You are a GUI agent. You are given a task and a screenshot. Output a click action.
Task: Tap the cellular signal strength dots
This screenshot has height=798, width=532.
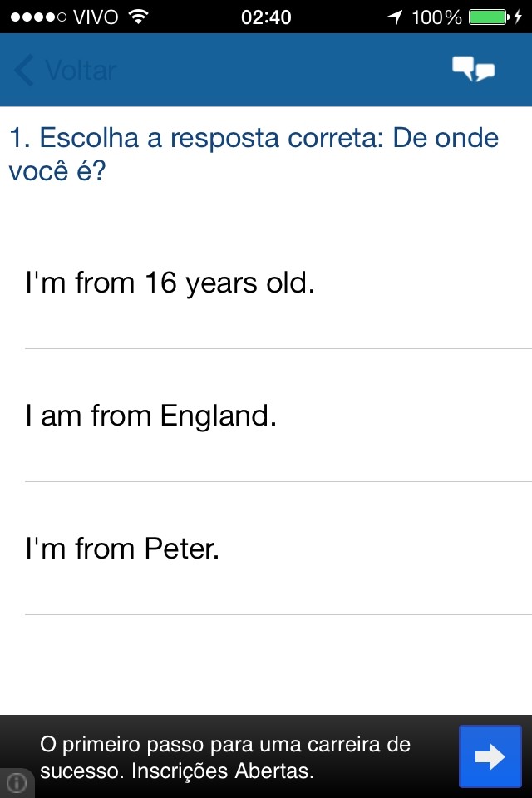pyautogui.click(x=37, y=17)
